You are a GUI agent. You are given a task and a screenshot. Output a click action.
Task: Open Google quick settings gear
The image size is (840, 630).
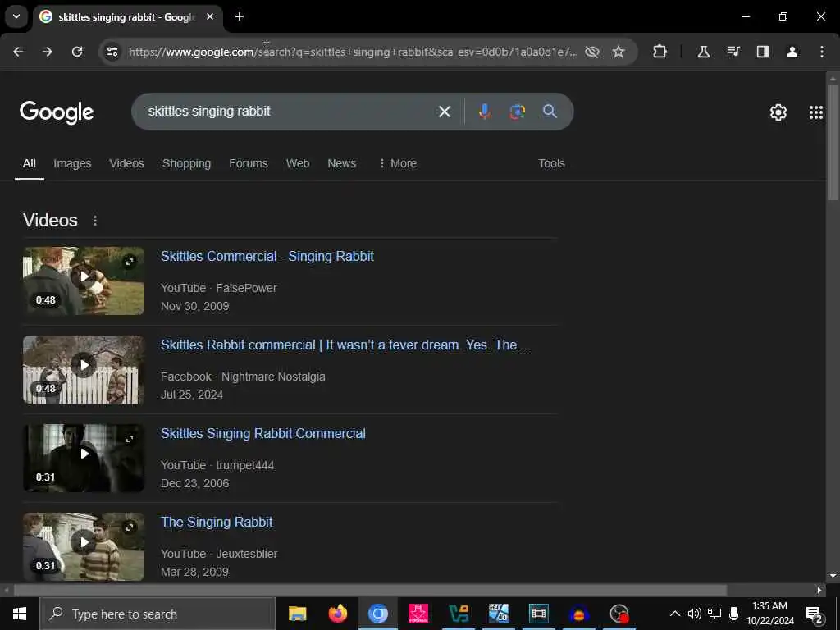click(778, 112)
